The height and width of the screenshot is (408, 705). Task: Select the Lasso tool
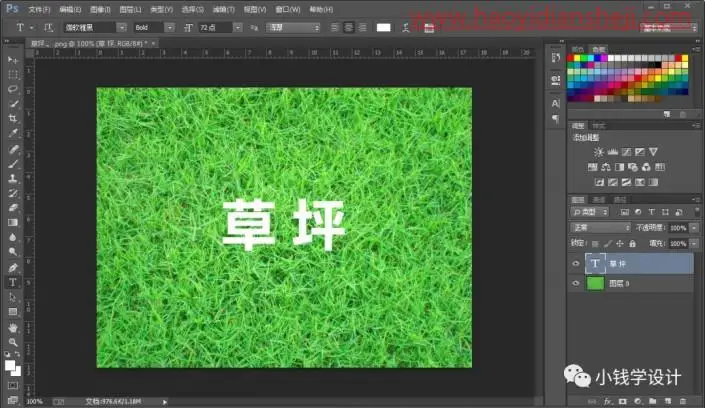click(13, 89)
